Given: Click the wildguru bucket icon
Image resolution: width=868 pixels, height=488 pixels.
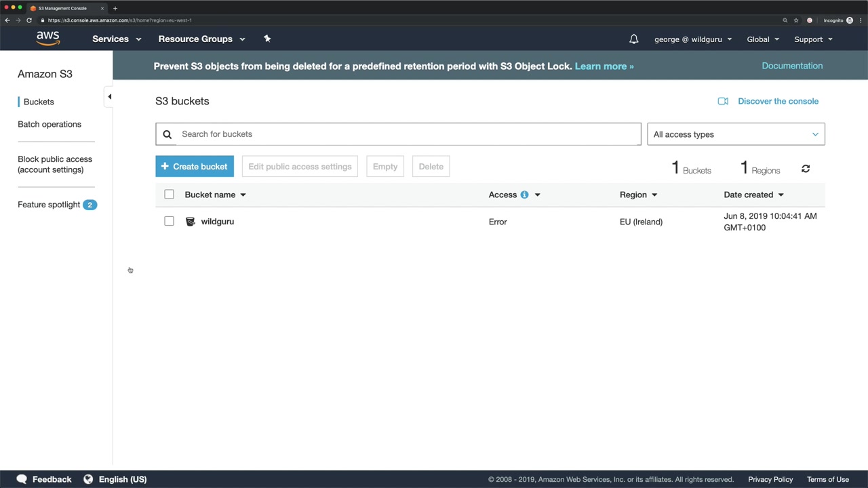Looking at the screenshot, I should pyautogui.click(x=191, y=222).
